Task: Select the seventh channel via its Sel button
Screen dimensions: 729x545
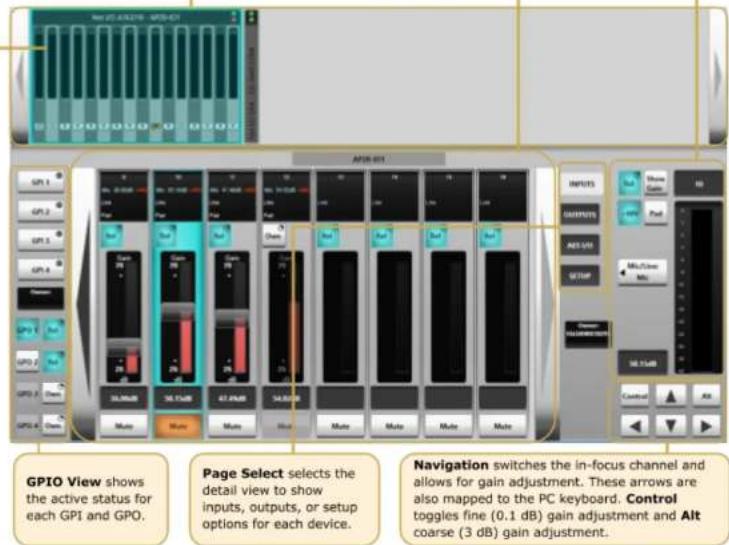Action: click(436, 235)
